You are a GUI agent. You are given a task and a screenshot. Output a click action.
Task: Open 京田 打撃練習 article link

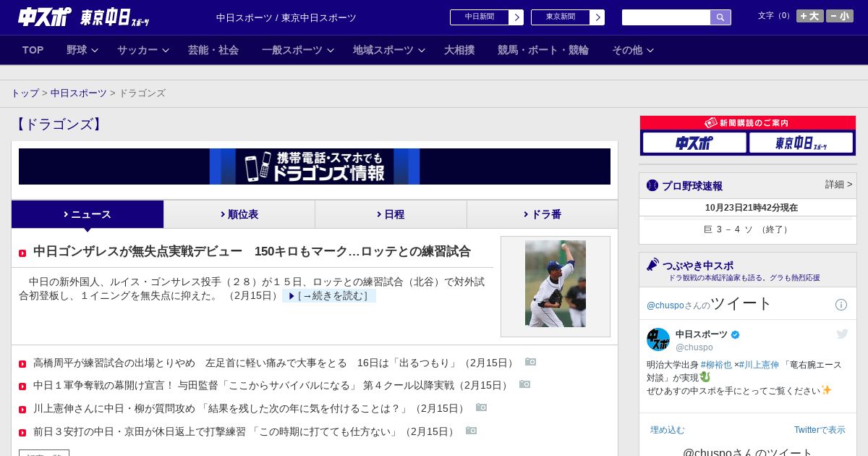245,432
